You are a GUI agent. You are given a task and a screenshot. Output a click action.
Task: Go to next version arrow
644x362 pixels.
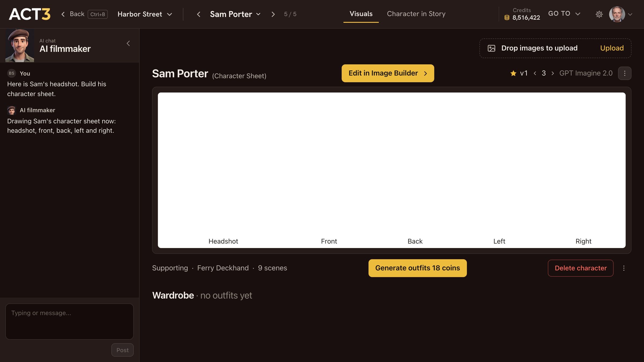click(x=552, y=73)
